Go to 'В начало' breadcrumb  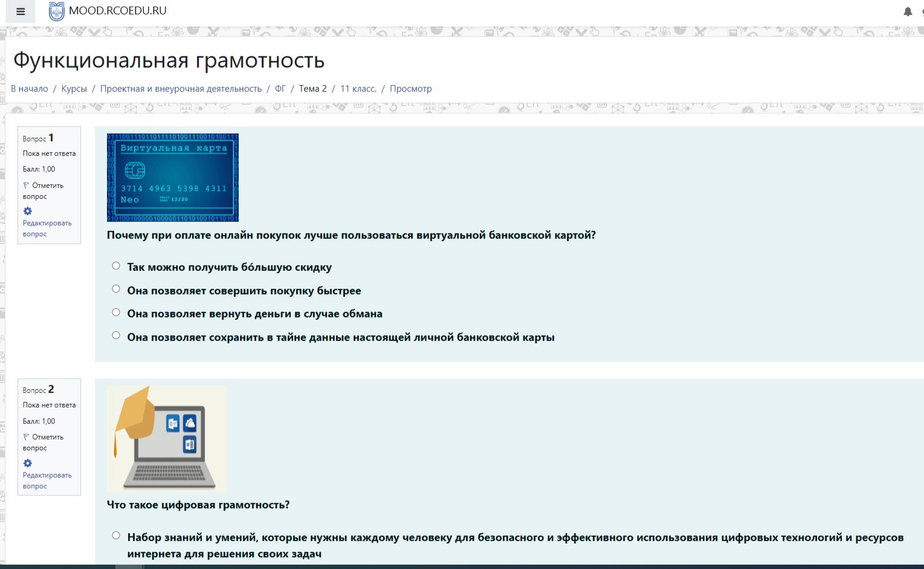coord(30,88)
